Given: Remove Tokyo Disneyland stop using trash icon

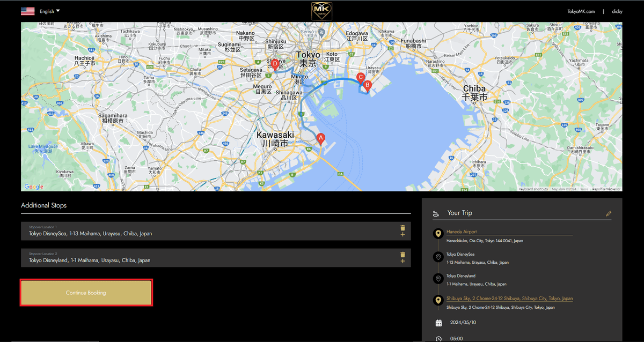Looking at the screenshot, I should (402, 255).
